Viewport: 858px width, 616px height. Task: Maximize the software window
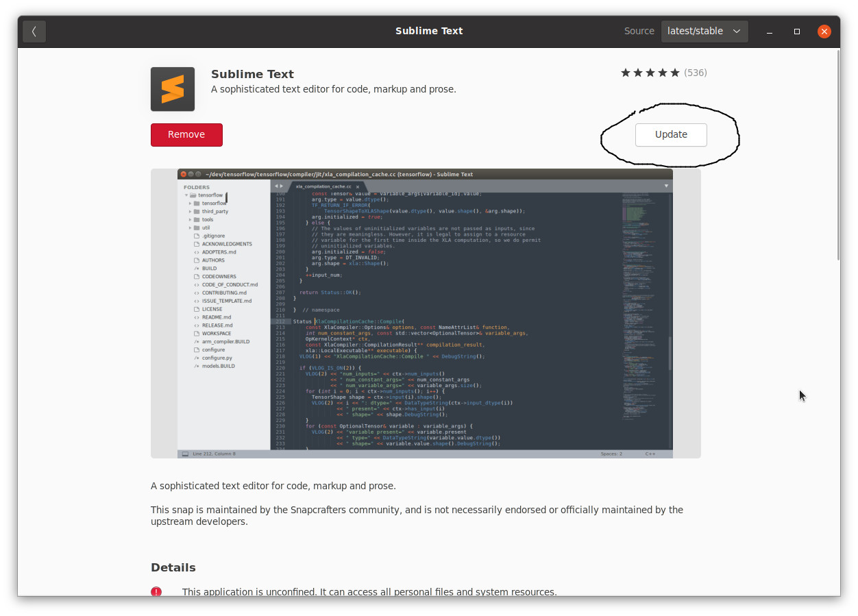click(x=797, y=32)
